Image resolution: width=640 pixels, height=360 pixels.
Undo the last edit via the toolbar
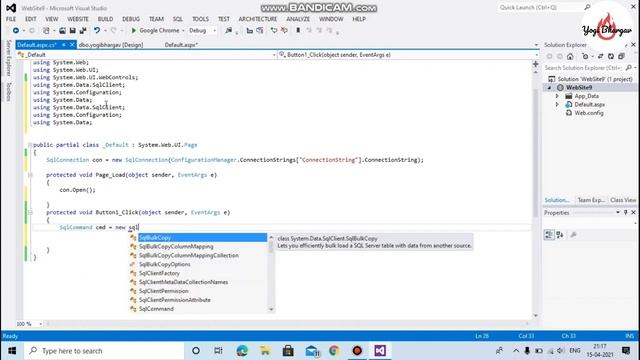click(97, 31)
